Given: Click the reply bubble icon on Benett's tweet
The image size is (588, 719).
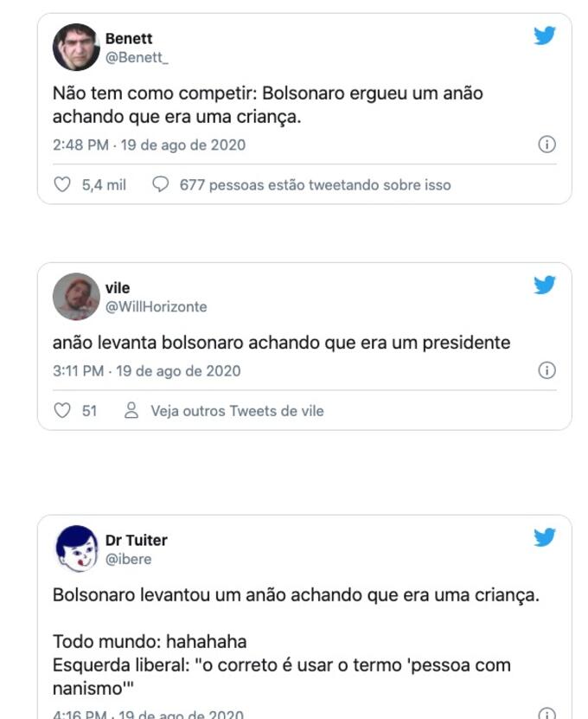Looking at the screenshot, I should [x=160, y=184].
